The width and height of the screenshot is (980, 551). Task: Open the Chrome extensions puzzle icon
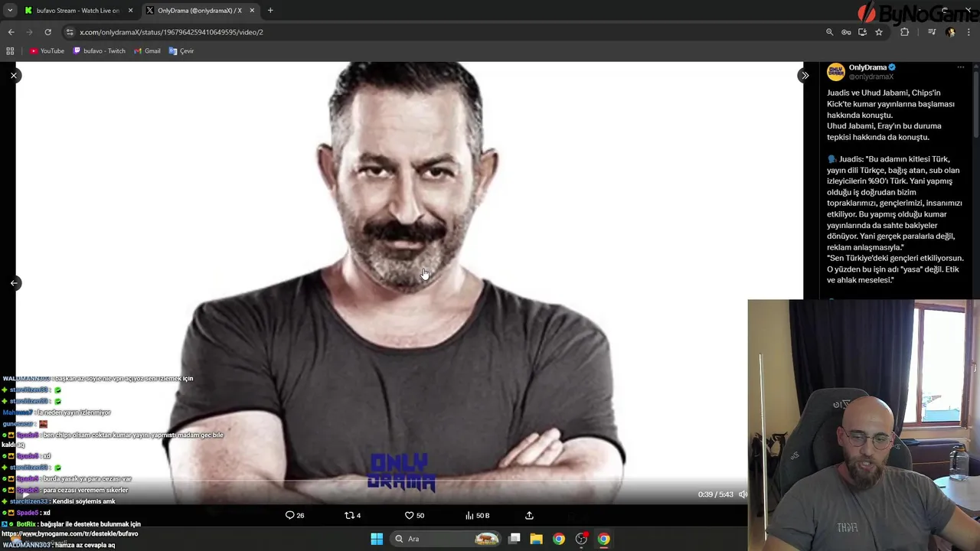click(904, 32)
